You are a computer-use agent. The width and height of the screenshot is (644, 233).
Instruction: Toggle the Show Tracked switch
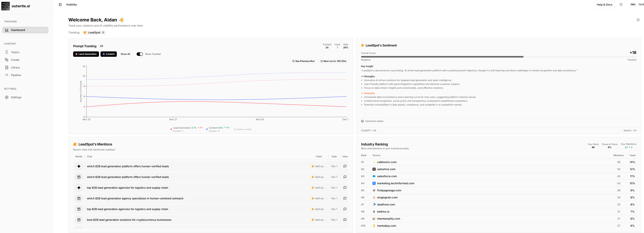pos(140,54)
